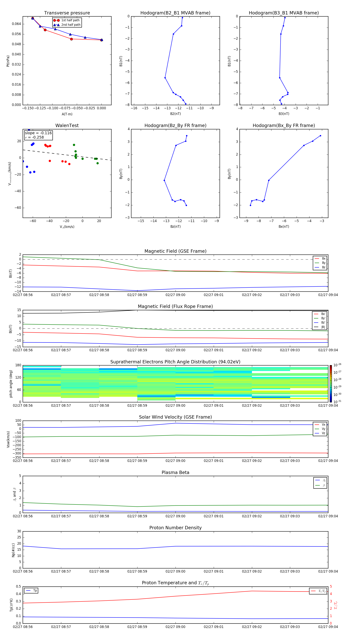Screen dimensions: 351x644
Task: Click the 'V_A(km/s)' x-axis label
Action: 67,227
